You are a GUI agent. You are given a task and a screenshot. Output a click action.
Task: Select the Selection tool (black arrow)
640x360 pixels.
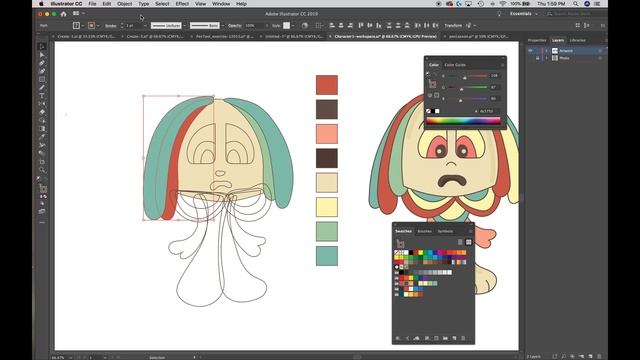point(42,47)
